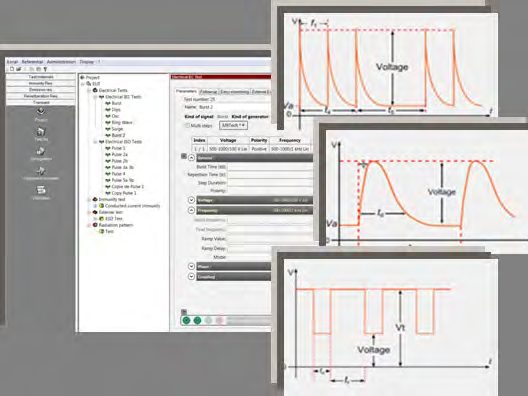Image resolution: width=528 pixels, height=396 pixels.
Task: Open the Transient sidebar section
Action: 41,102
